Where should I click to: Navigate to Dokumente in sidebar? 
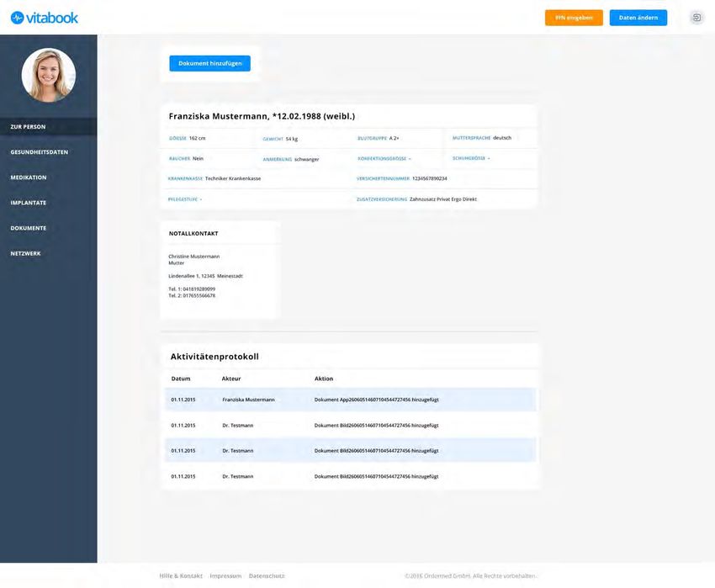point(29,228)
